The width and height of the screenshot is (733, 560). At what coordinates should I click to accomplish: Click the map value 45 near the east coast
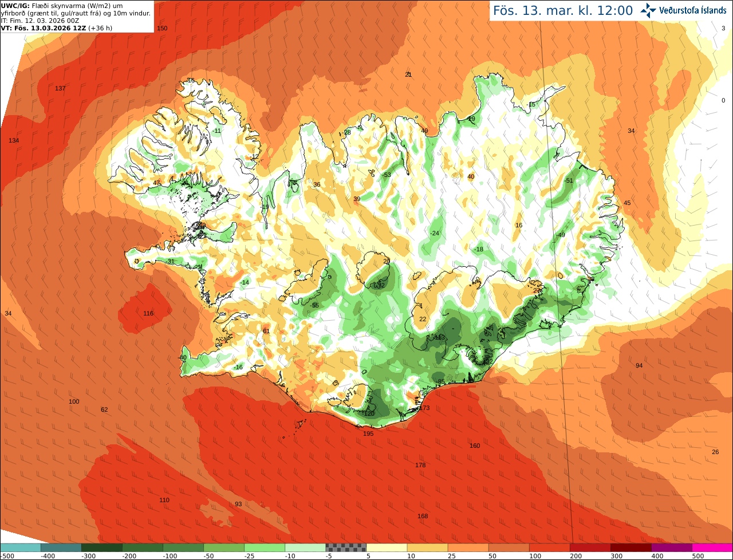click(x=627, y=203)
